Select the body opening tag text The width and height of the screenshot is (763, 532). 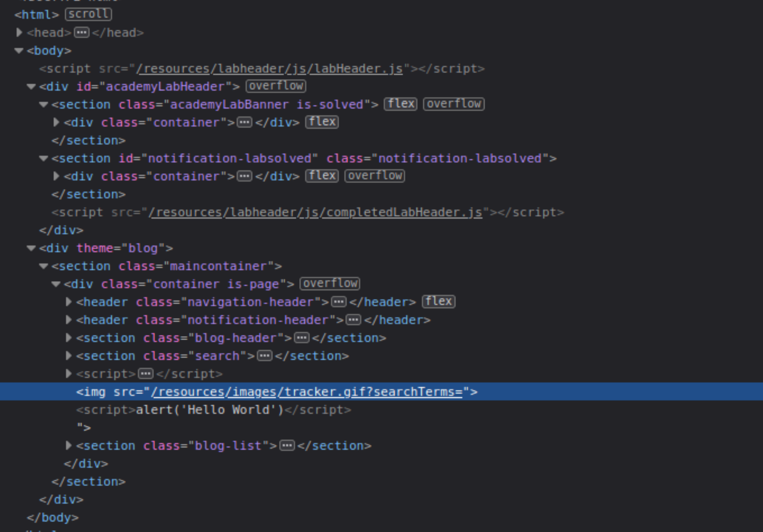coord(49,51)
